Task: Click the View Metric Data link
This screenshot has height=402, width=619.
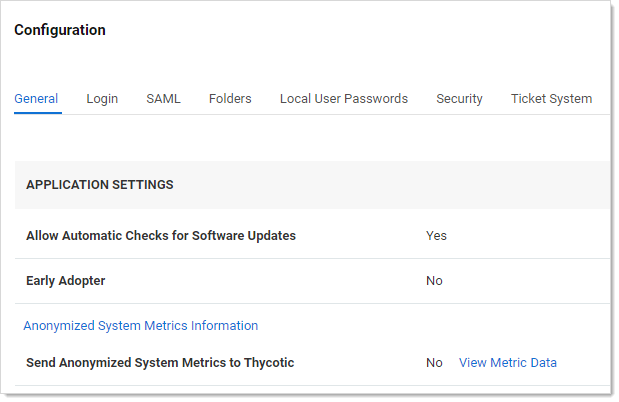Action: click(x=508, y=363)
